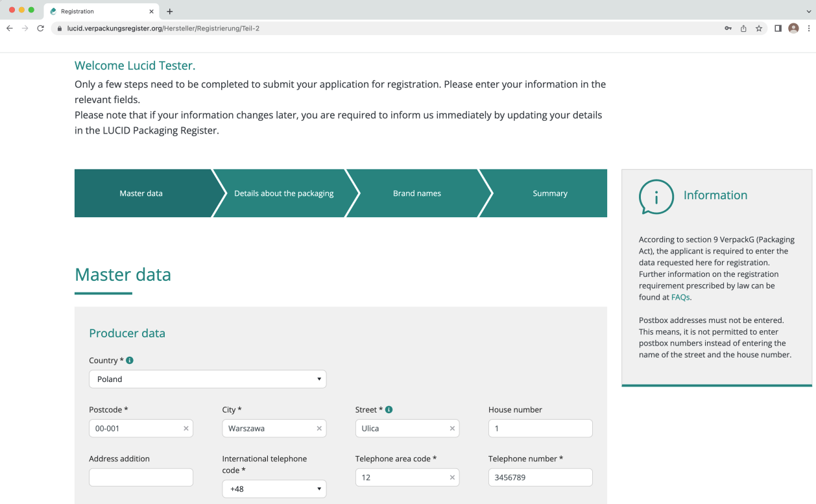
Task: Expand International telephone code +48 dropdown
Action: tap(274, 489)
